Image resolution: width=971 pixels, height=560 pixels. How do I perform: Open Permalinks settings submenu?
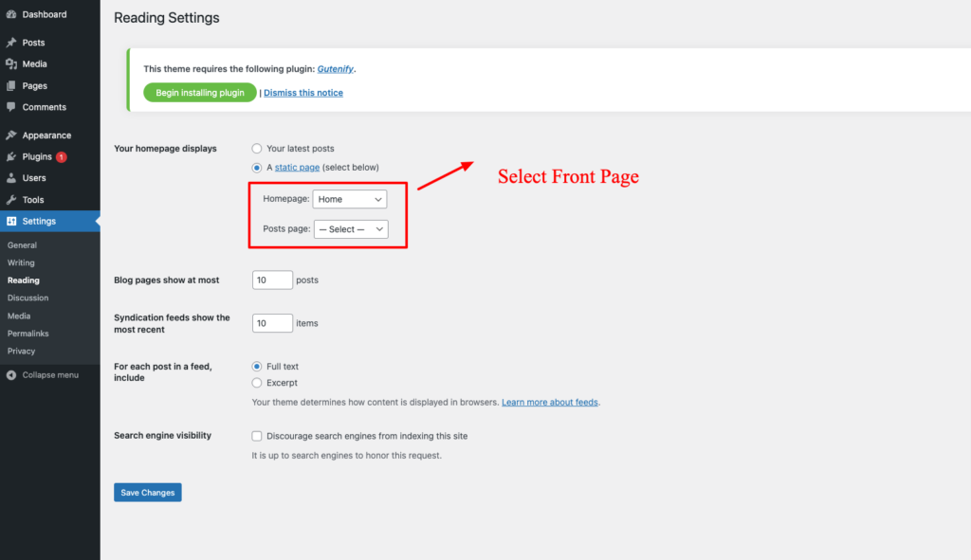pyautogui.click(x=27, y=334)
